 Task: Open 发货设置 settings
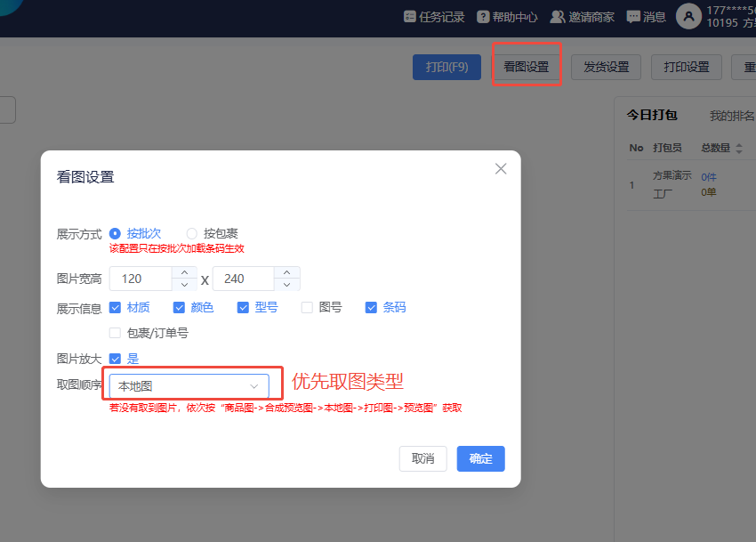tap(606, 67)
